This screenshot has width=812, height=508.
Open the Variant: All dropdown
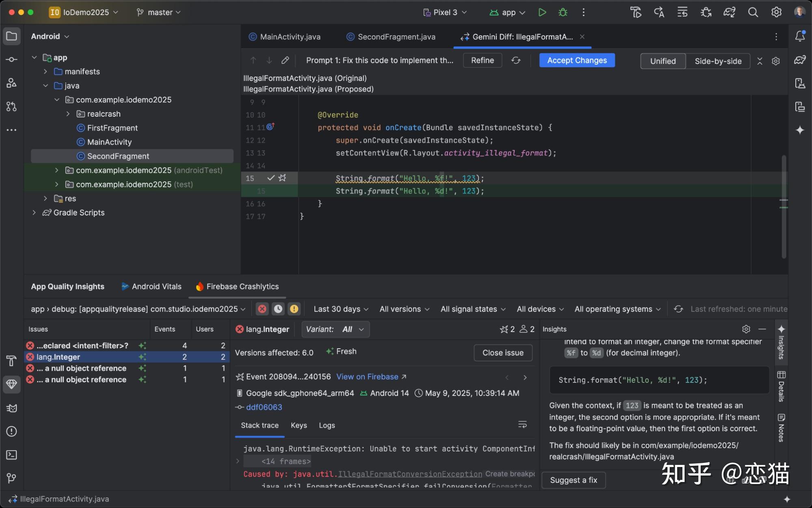click(x=335, y=329)
